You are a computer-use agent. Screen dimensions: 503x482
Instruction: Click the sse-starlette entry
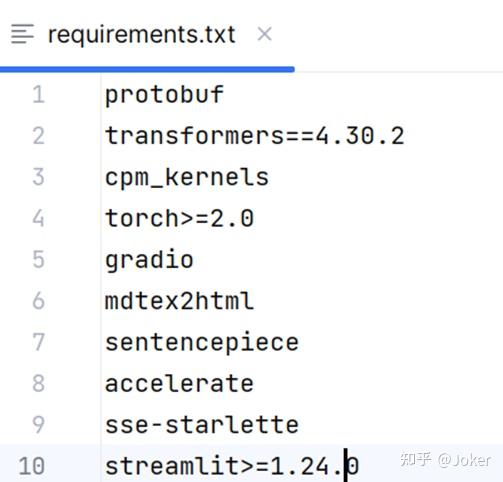pyautogui.click(x=202, y=425)
